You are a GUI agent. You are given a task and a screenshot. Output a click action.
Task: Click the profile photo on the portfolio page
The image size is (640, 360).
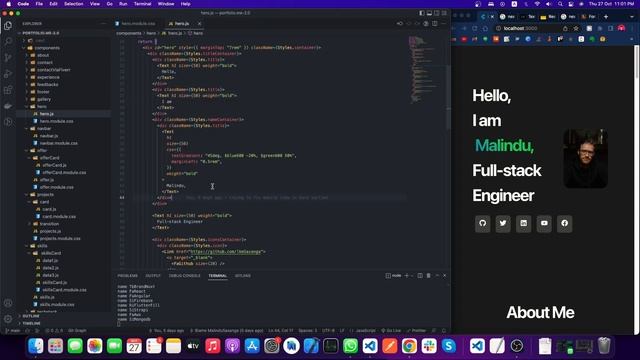click(x=586, y=159)
